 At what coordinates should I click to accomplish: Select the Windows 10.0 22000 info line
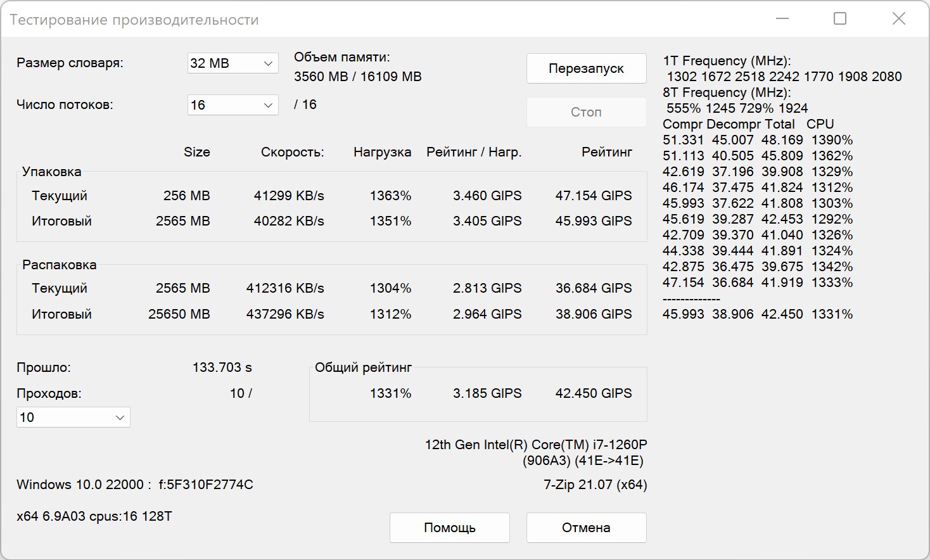pyautogui.click(x=135, y=485)
